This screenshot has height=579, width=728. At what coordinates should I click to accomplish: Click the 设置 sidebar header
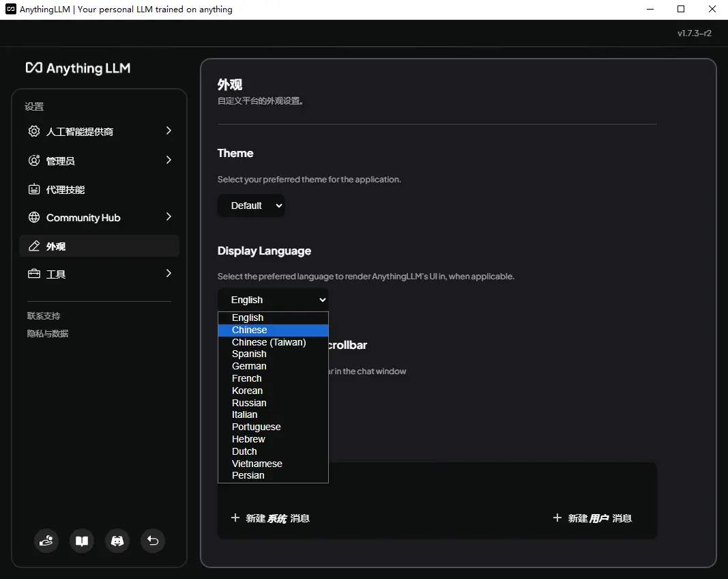point(34,107)
